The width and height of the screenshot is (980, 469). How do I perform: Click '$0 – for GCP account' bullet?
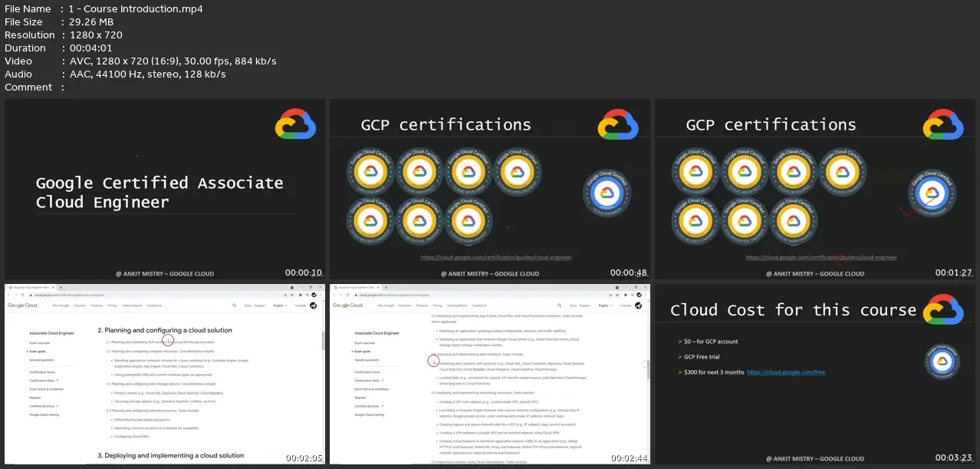tap(711, 342)
